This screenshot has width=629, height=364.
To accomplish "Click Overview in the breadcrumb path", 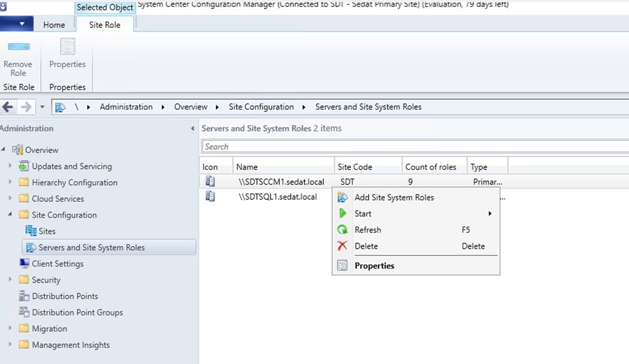I will coord(190,107).
